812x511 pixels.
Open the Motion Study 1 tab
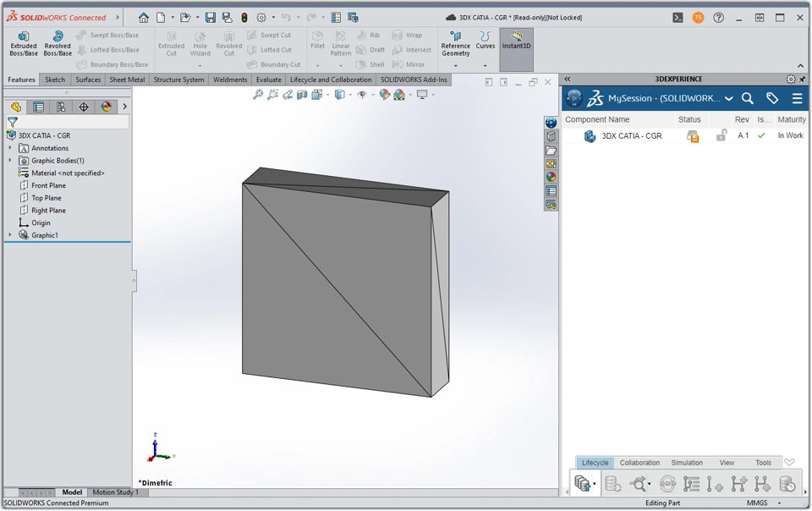116,492
